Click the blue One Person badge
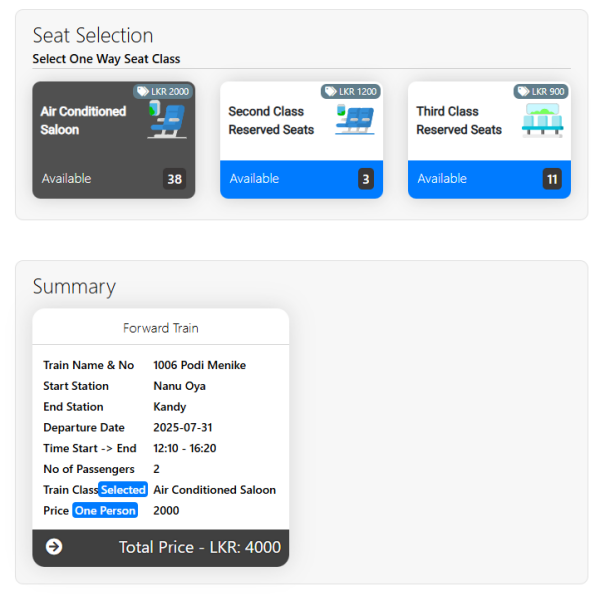This screenshot has width=600, height=601. (105, 511)
